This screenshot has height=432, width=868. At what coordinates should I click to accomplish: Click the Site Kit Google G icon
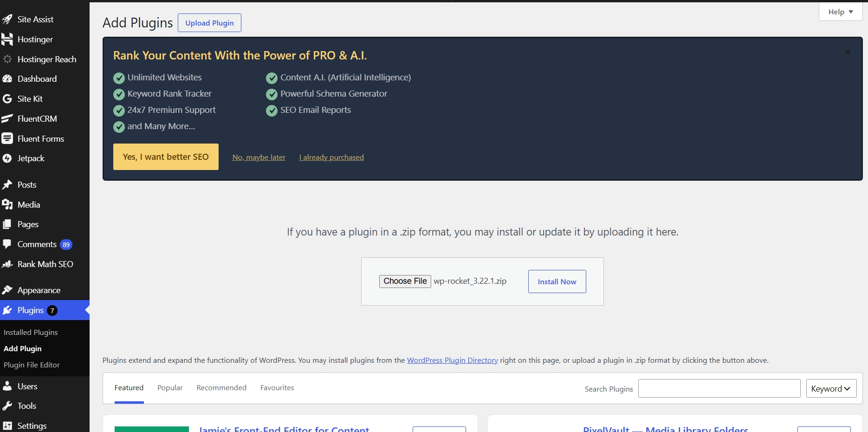(x=7, y=99)
